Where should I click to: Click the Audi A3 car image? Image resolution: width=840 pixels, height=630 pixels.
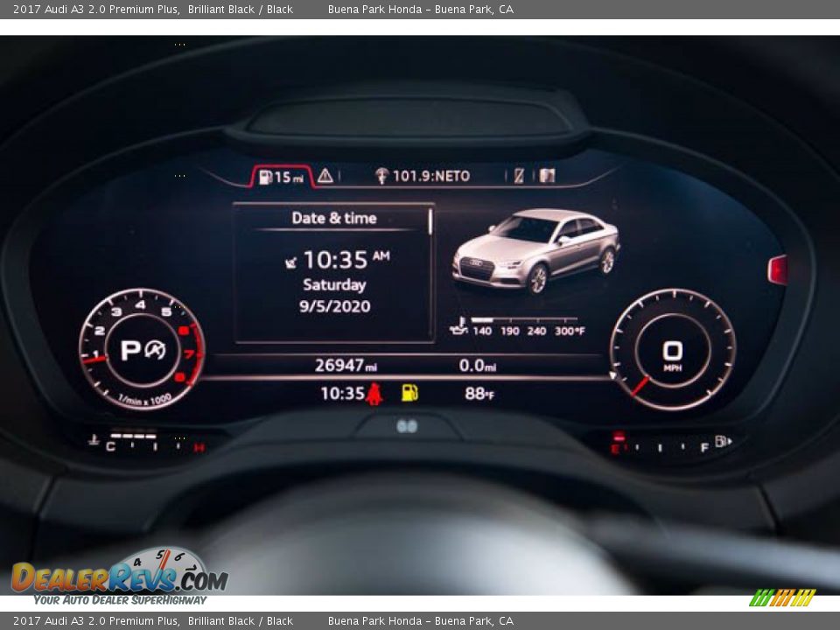point(536,251)
